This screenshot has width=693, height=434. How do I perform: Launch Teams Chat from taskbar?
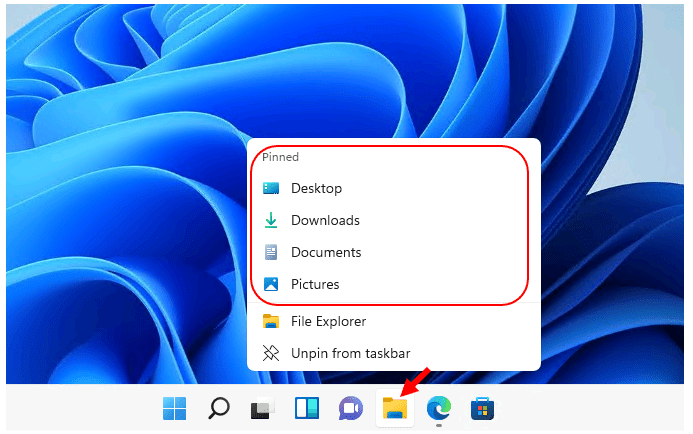coord(351,408)
